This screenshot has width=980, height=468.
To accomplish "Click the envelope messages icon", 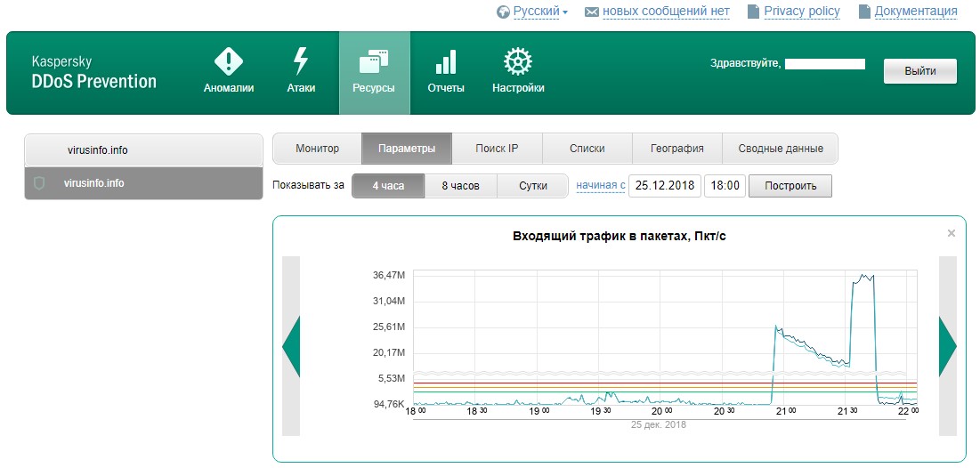I will 591,12.
